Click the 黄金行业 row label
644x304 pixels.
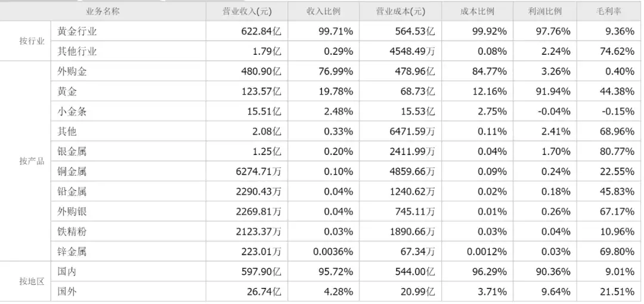tap(77, 31)
